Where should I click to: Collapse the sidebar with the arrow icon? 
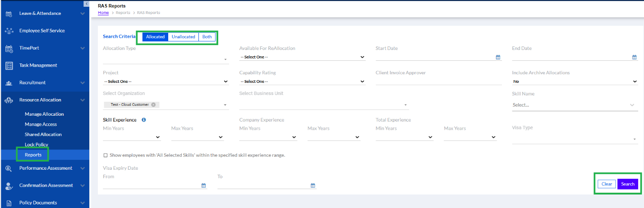86,4
